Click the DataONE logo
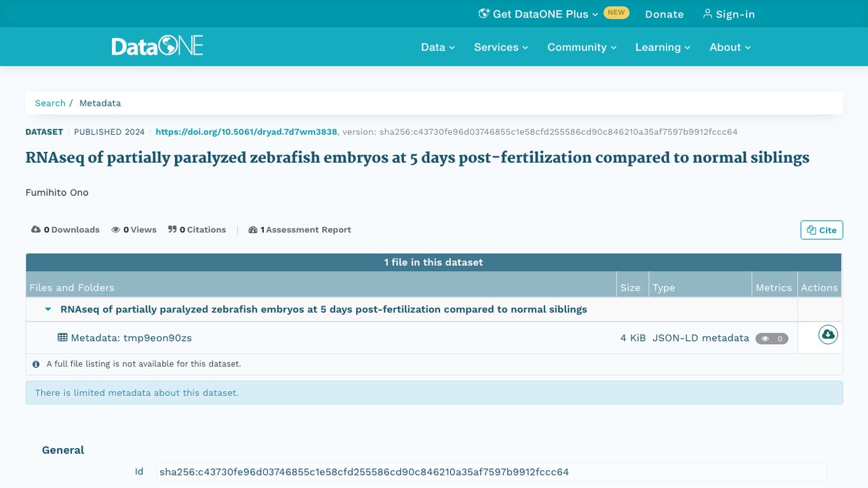This screenshot has height=488, width=868. 157,46
